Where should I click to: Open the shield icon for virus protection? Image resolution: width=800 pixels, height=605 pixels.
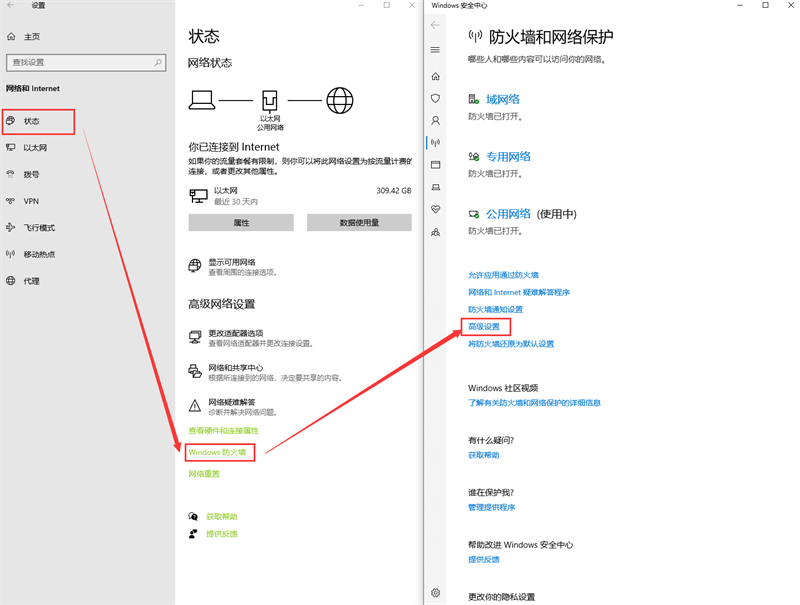[434, 98]
